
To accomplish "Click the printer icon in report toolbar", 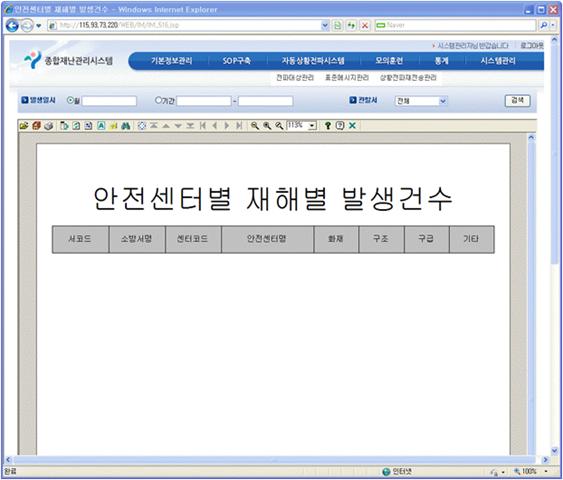I will click(x=49, y=126).
